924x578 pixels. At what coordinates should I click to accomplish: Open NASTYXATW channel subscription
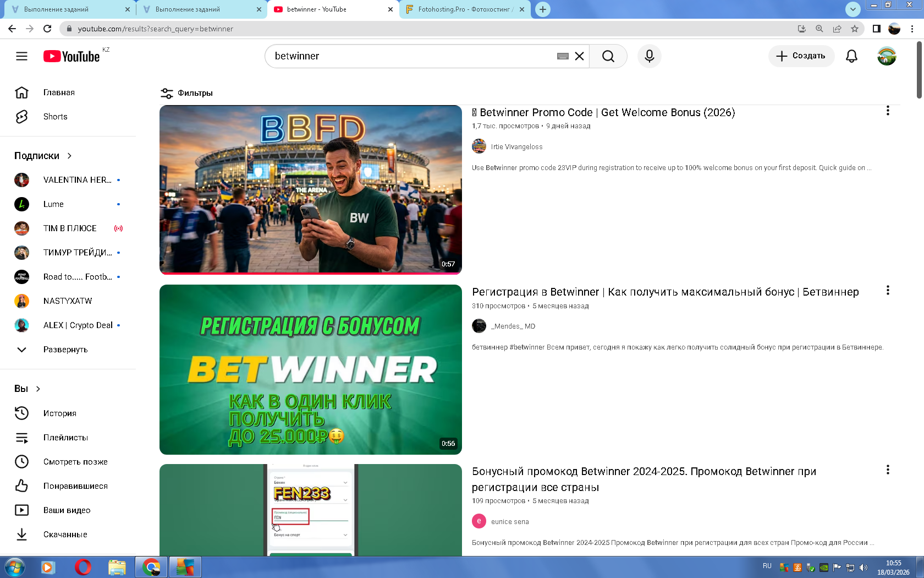(68, 301)
